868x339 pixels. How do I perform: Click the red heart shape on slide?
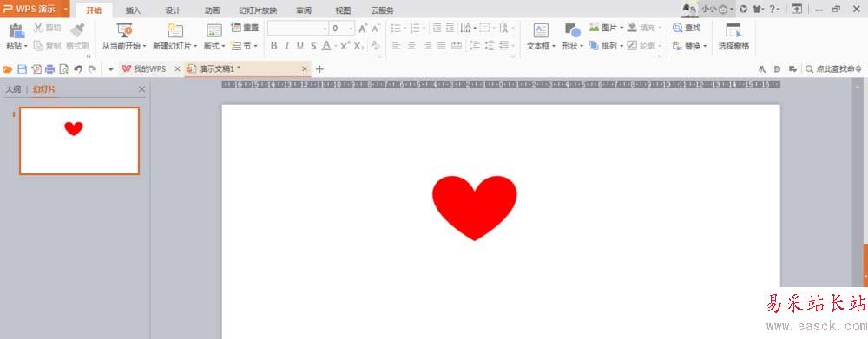pos(475,207)
